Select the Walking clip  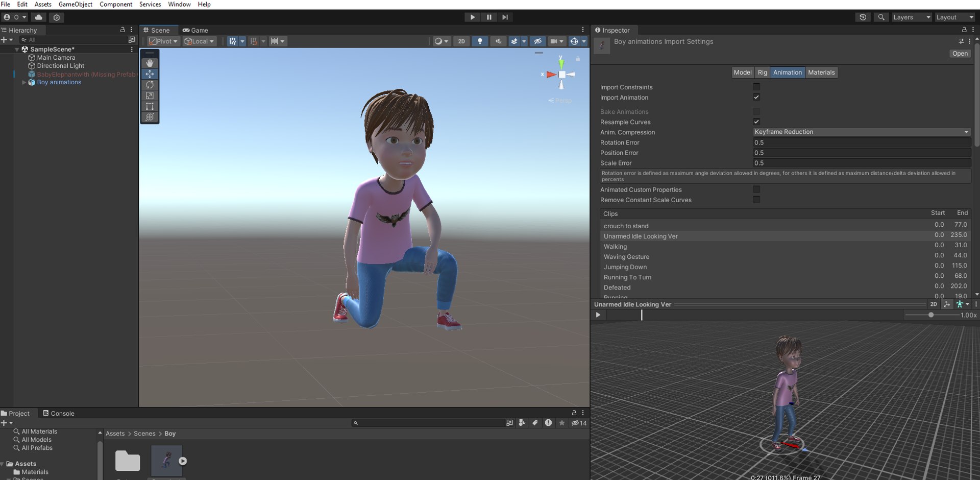pyautogui.click(x=785, y=246)
